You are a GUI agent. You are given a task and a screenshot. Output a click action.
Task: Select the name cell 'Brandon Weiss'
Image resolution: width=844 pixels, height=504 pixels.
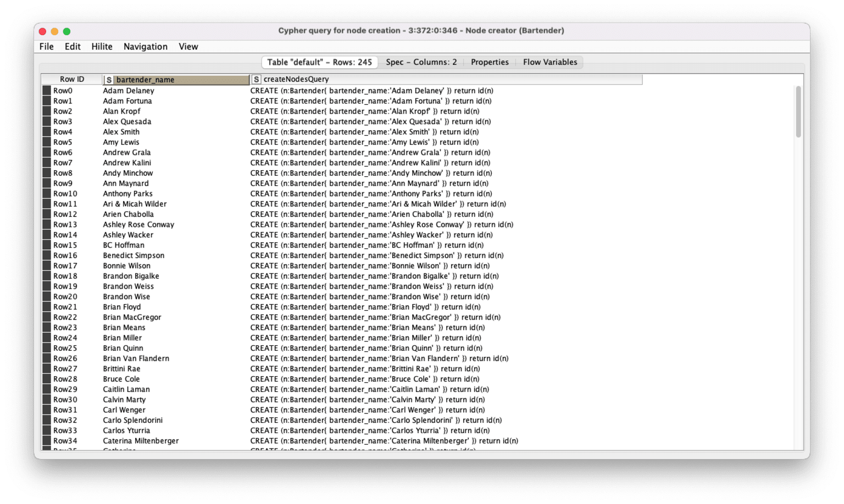tap(176, 287)
